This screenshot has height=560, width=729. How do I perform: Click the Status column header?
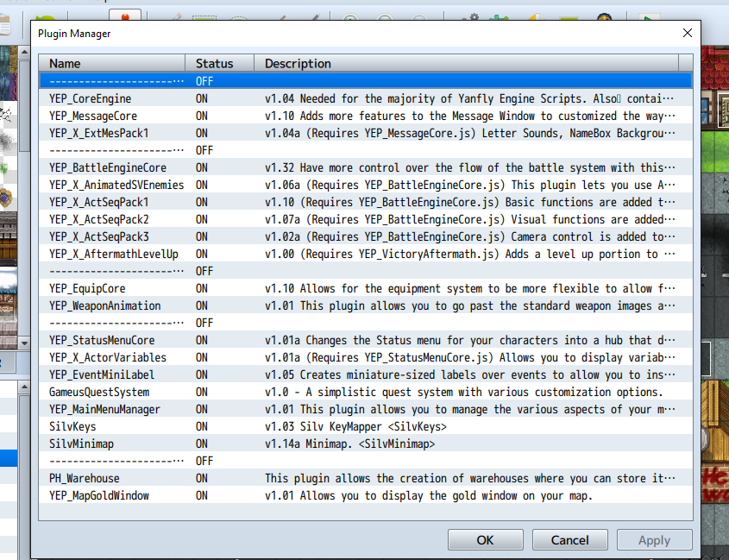pos(219,63)
